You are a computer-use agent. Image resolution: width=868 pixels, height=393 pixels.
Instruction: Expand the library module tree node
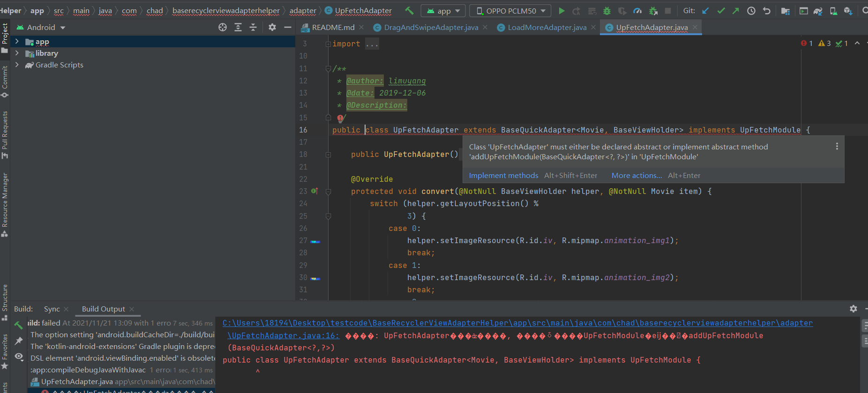[x=17, y=53]
